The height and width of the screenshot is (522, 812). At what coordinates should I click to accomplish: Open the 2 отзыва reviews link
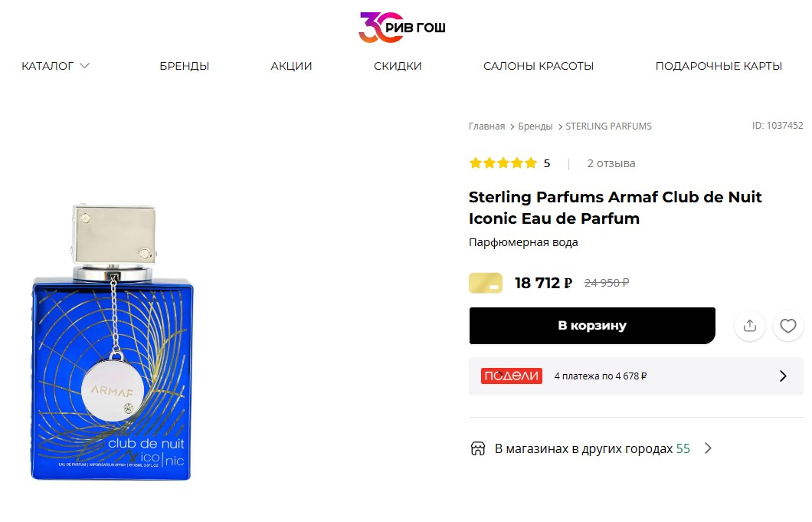click(611, 163)
